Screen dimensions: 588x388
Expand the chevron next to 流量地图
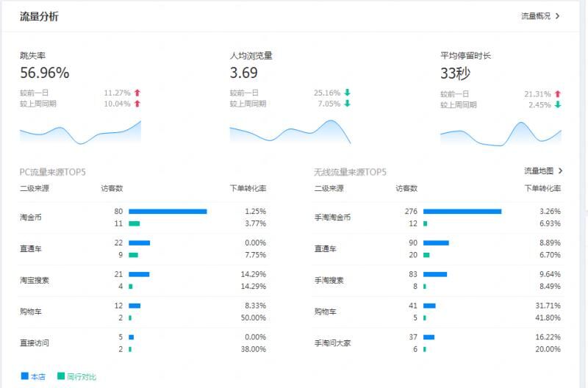point(561,170)
